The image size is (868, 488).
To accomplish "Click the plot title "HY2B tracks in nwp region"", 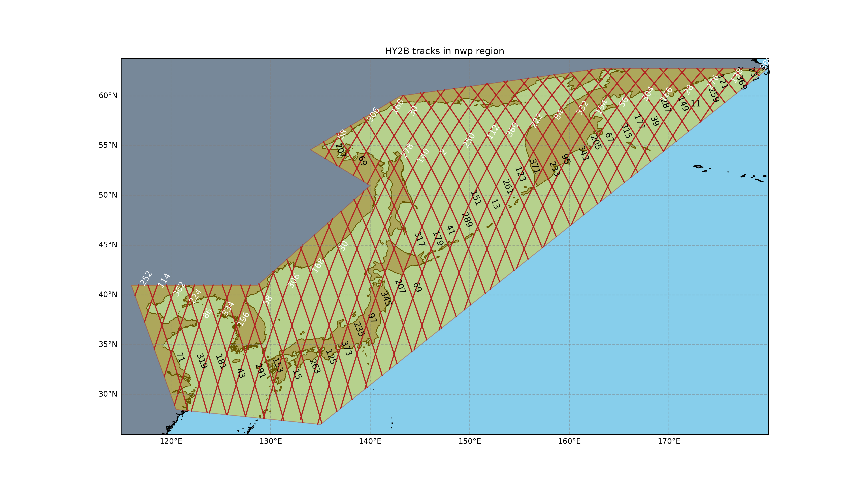I will tap(444, 51).
